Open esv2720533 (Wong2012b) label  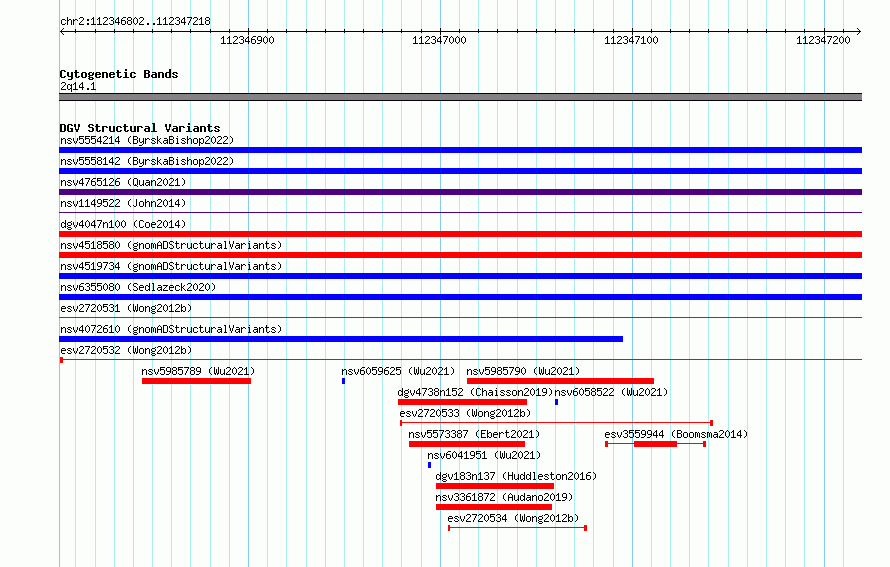(465, 413)
